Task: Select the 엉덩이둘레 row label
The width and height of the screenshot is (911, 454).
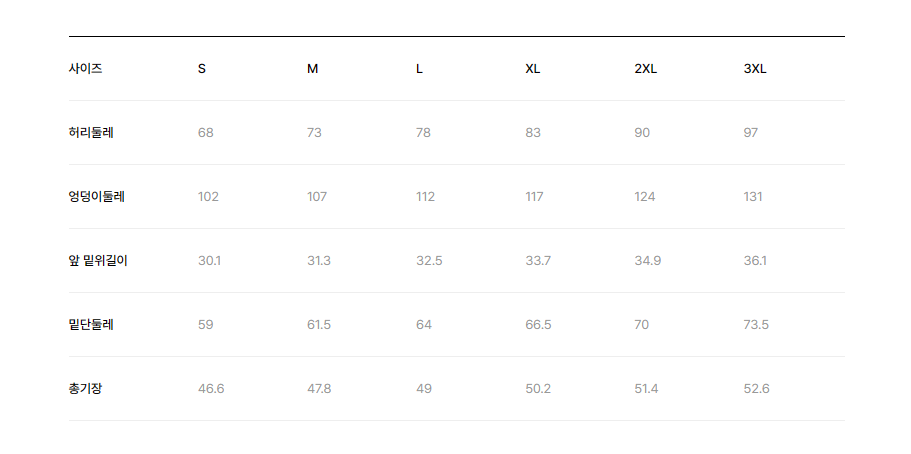Action: [96, 196]
